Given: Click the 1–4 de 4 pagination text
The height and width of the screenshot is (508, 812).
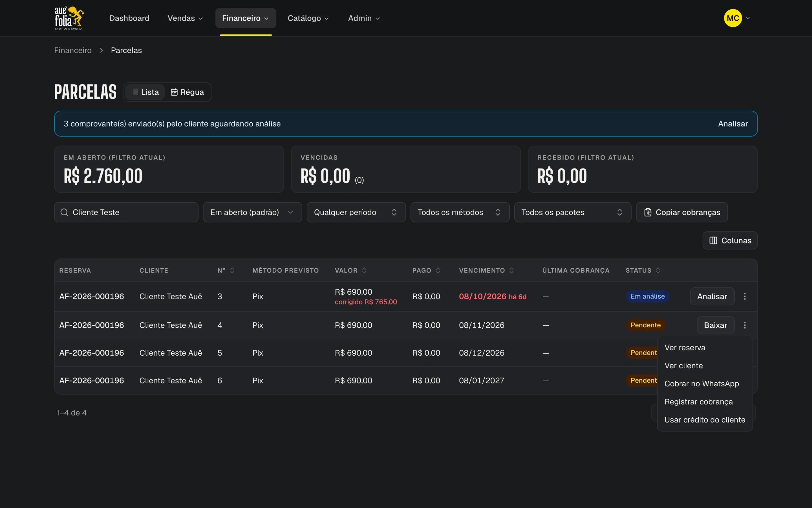Looking at the screenshot, I should click(x=71, y=413).
